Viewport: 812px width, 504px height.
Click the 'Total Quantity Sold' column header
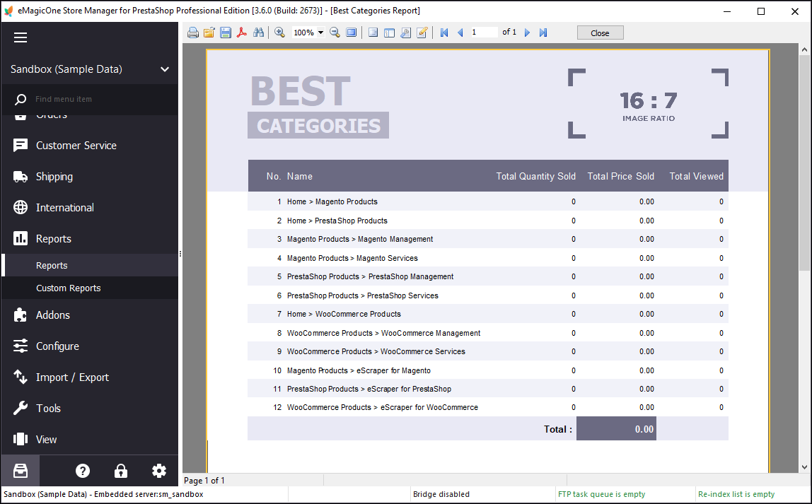[535, 176]
